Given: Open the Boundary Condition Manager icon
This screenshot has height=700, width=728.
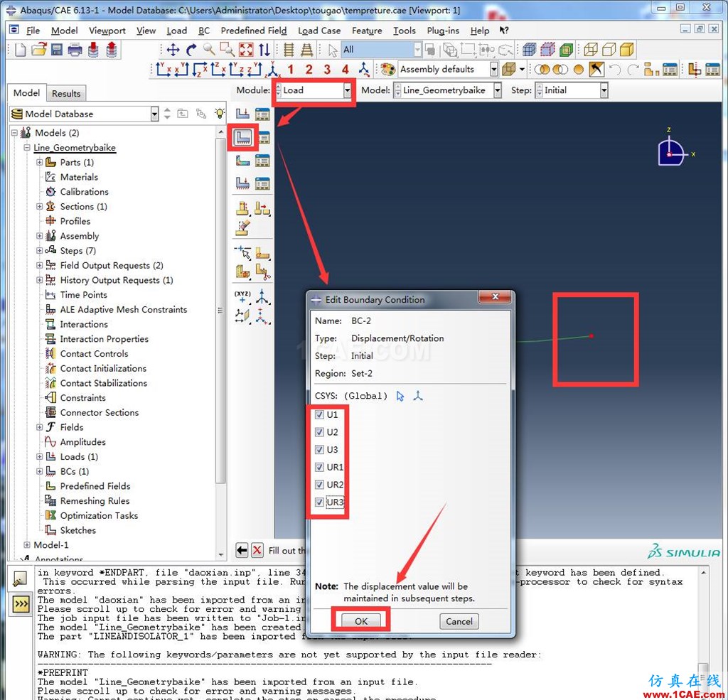Looking at the screenshot, I should pos(264,137).
